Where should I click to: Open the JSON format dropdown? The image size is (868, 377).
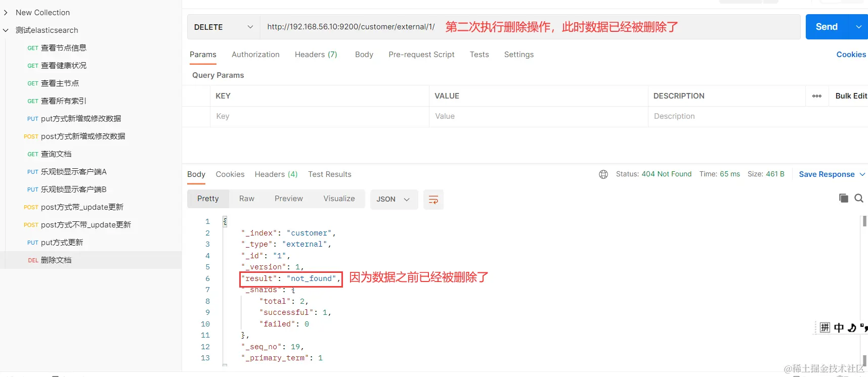pyautogui.click(x=394, y=200)
